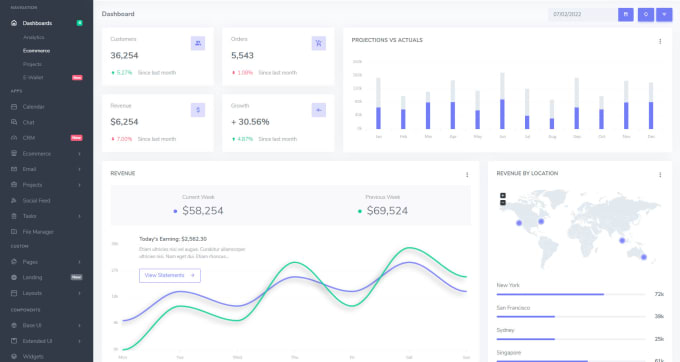Expand the Pages menu chevron
Viewport: 680px width, 362px height.
tap(79, 262)
